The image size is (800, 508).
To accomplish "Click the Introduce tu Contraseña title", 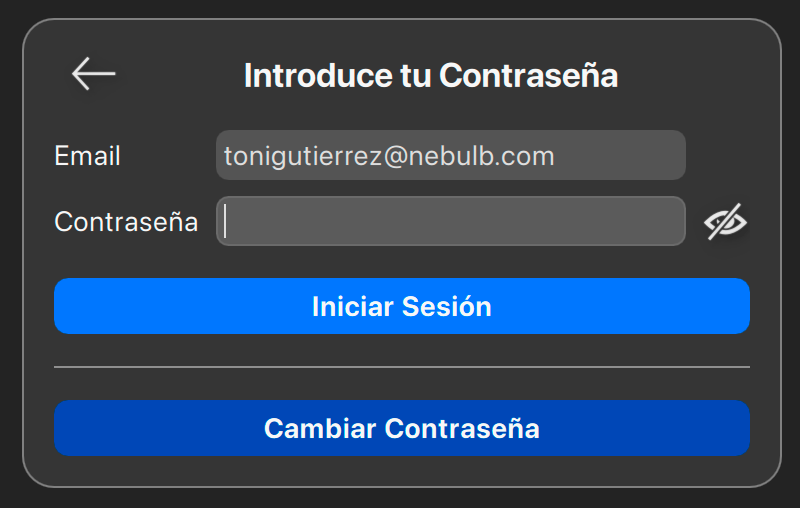I will click(430, 76).
